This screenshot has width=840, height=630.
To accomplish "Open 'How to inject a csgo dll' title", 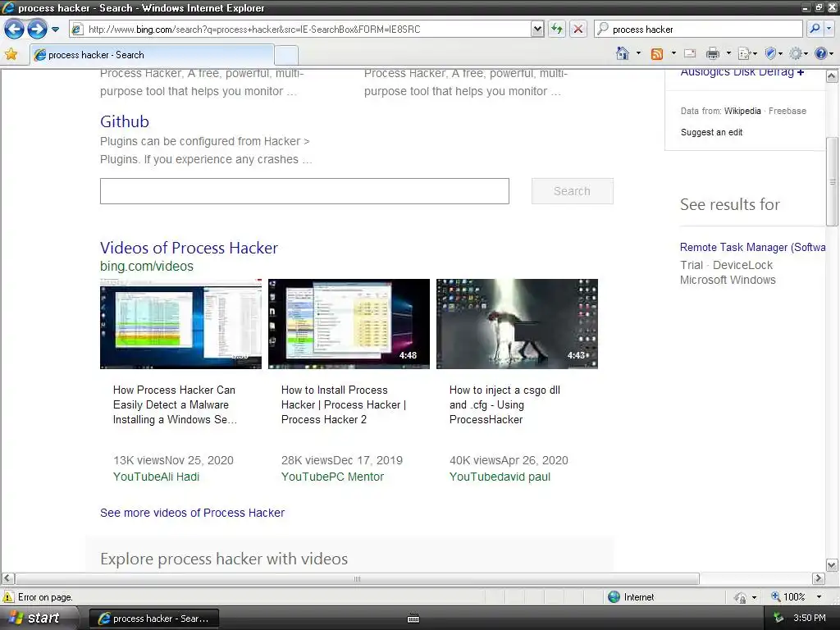I will click(504, 405).
